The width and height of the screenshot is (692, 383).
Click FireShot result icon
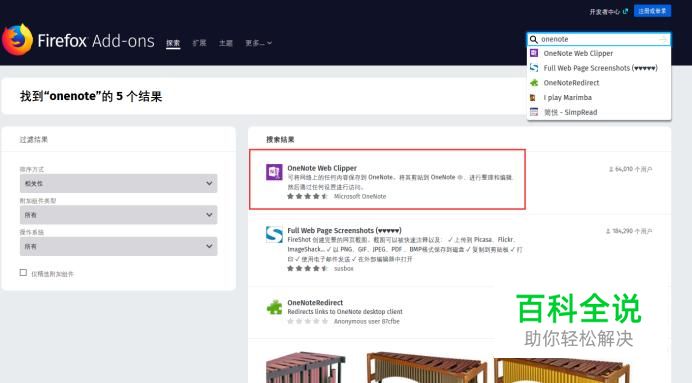coord(274,234)
